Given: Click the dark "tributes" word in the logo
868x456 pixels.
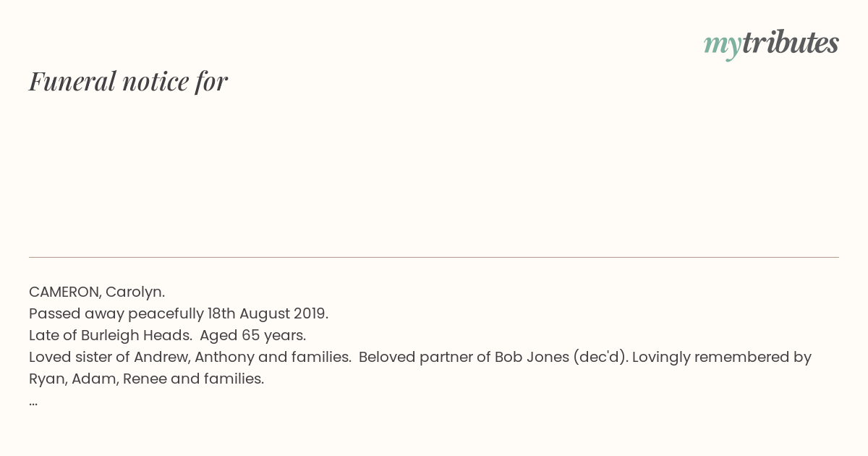Looking at the screenshot, I should [791, 43].
